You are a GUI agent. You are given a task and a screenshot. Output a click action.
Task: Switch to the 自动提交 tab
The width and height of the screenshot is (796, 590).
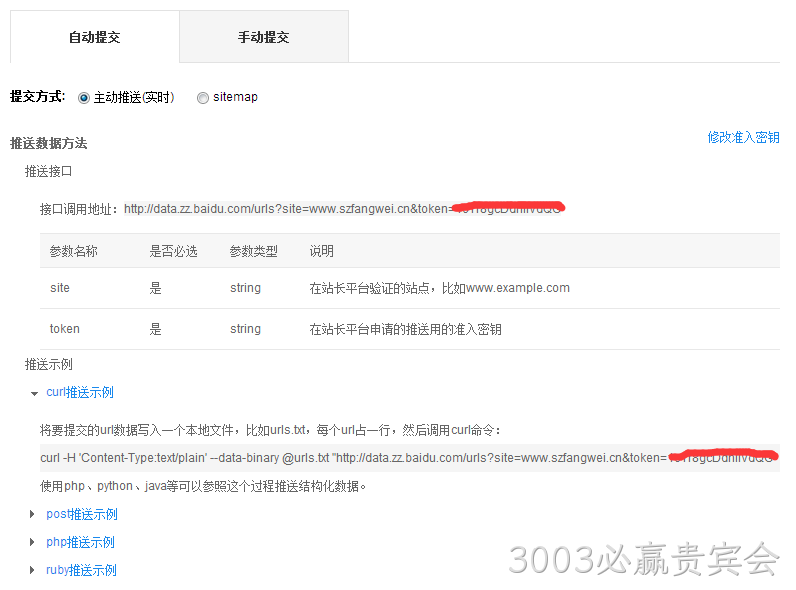click(x=95, y=37)
